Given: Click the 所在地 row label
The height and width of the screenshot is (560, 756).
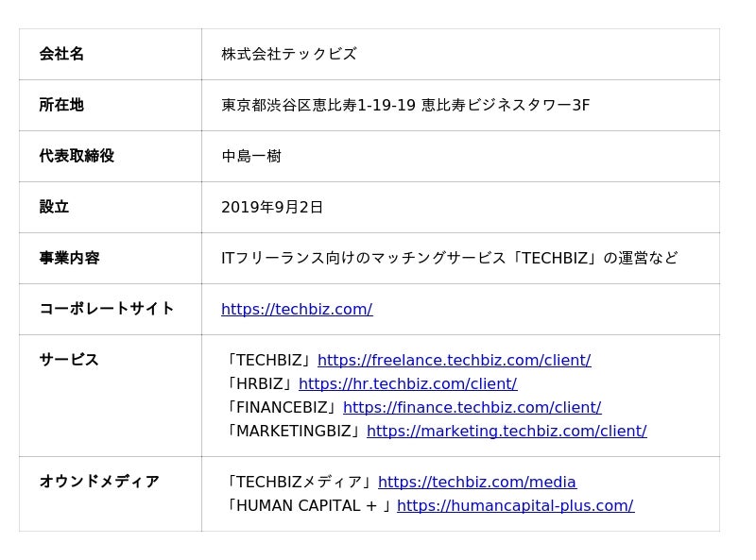Looking at the screenshot, I should [x=61, y=105].
